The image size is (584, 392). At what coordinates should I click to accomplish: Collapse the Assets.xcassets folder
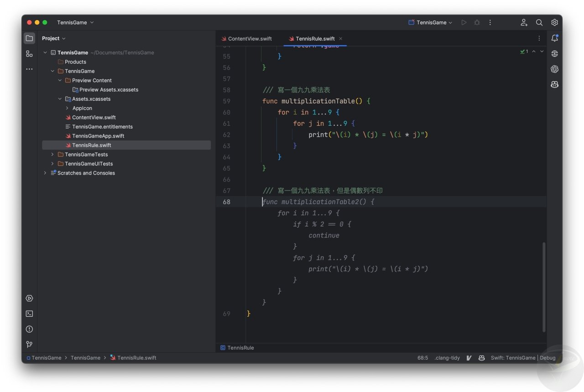59,99
